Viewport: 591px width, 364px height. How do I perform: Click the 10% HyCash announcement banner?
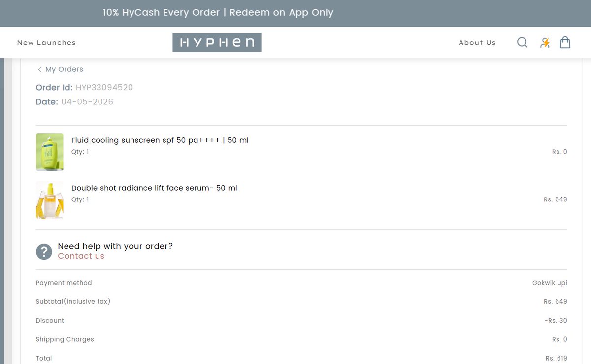click(x=218, y=13)
